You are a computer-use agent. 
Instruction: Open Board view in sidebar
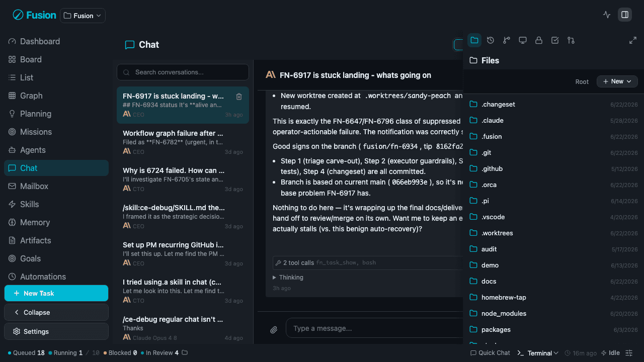coord(56,59)
